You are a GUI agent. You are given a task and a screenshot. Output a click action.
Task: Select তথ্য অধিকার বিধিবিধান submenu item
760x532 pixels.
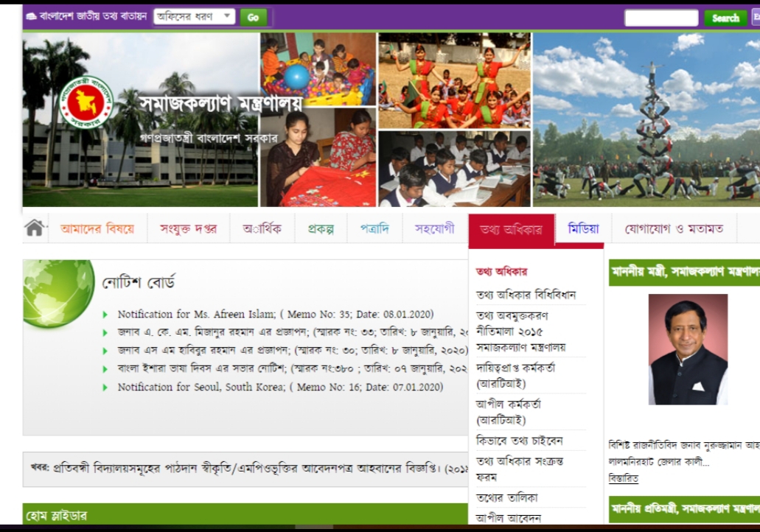click(x=526, y=295)
